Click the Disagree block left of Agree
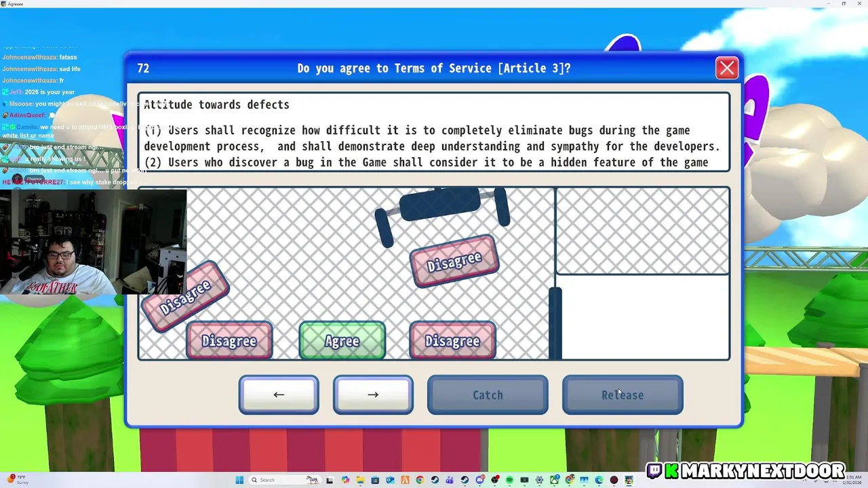This screenshot has height=488, width=868. pyautogui.click(x=229, y=340)
